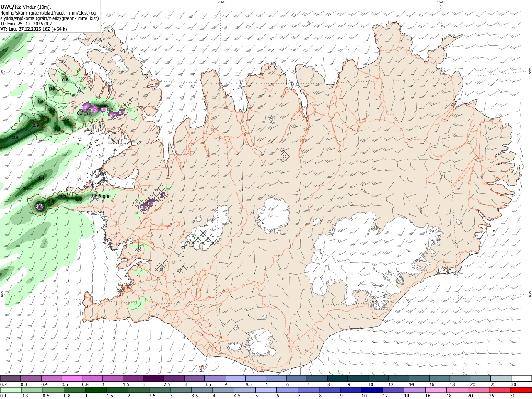Select snow legend swatch between 3 and 3.5
The width and height of the screenshot is (532, 399).
point(194,379)
